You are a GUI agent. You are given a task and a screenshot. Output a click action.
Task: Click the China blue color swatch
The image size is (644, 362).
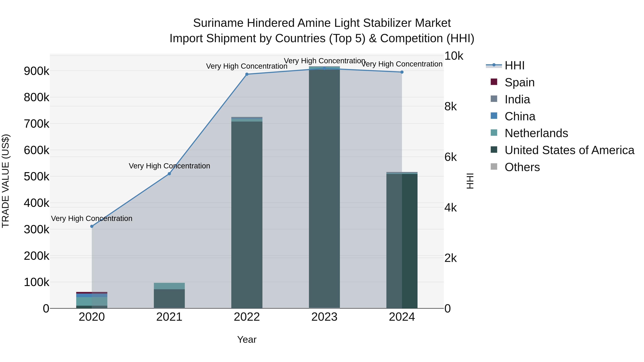coord(494,116)
